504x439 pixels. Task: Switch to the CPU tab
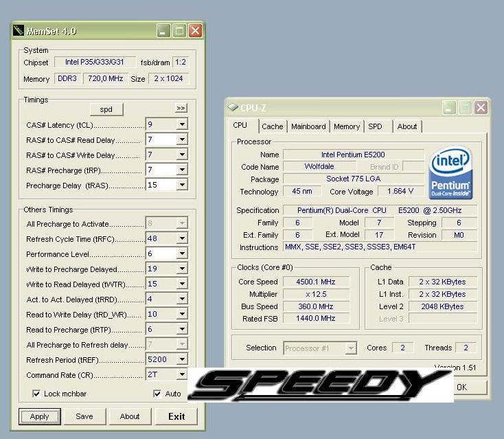(243, 126)
